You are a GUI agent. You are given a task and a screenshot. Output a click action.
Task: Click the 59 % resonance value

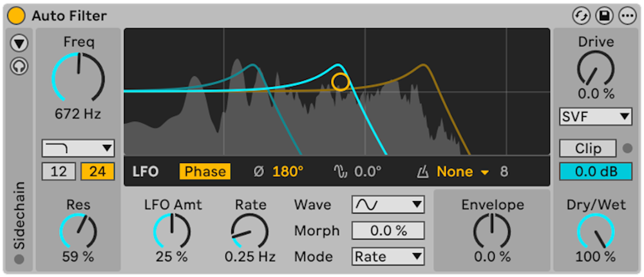pyautogui.click(x=78, y=257)
